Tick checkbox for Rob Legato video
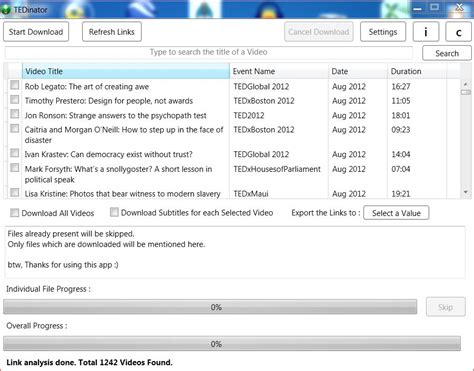This screenshot has width=474, height=371. pyautogui.click(x=14, y=85)
